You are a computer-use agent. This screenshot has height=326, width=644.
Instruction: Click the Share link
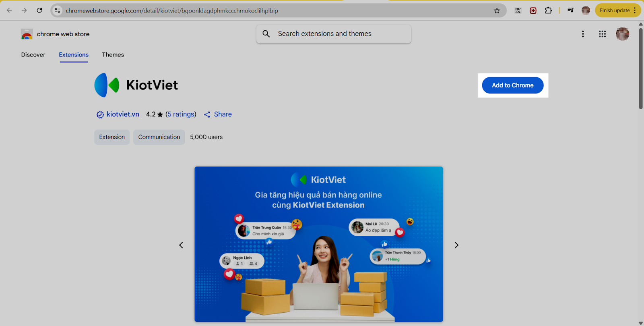tap(218, 114)
